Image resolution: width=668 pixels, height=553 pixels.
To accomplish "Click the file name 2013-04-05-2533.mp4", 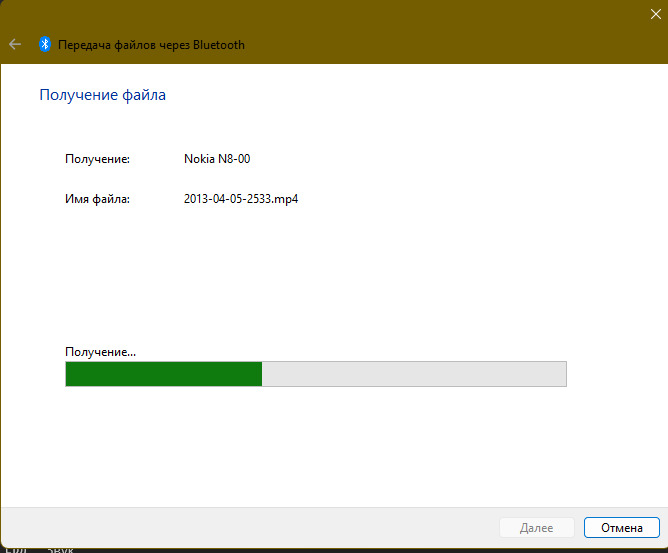I will [241, 199].
